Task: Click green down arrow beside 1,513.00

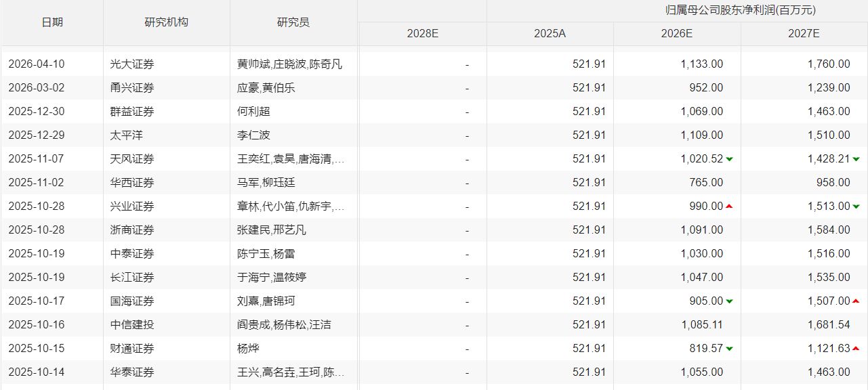Action: (x=855, y=206)
